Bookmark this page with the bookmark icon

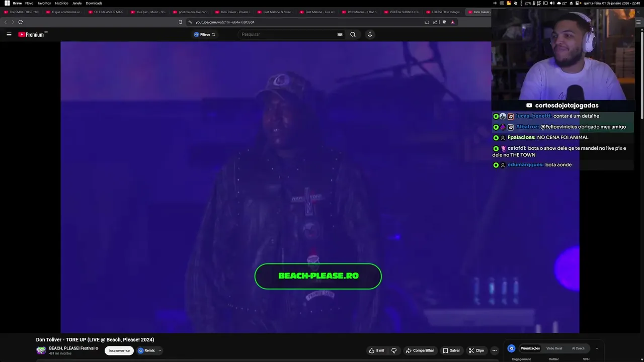click(x=180, y=22)
